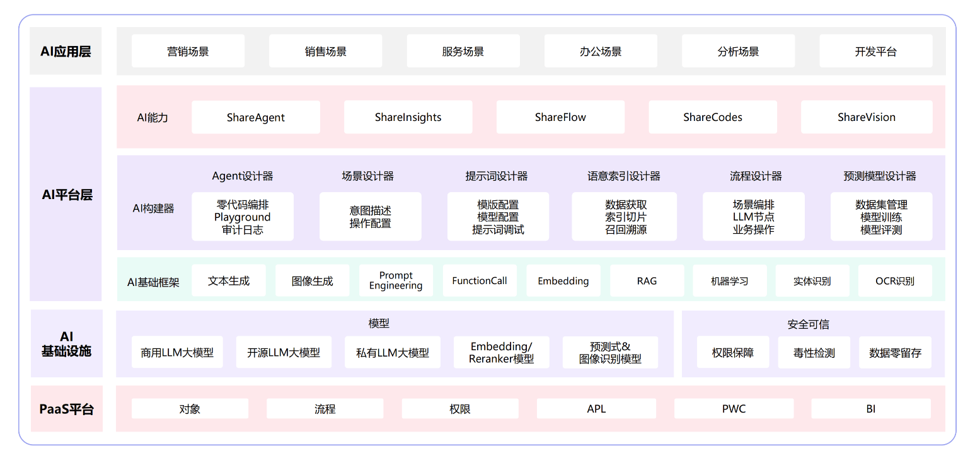Viewport: 980px width, 463px height.
Task: Select the AI平台层 layer label
Action: (x=66, y=195)
